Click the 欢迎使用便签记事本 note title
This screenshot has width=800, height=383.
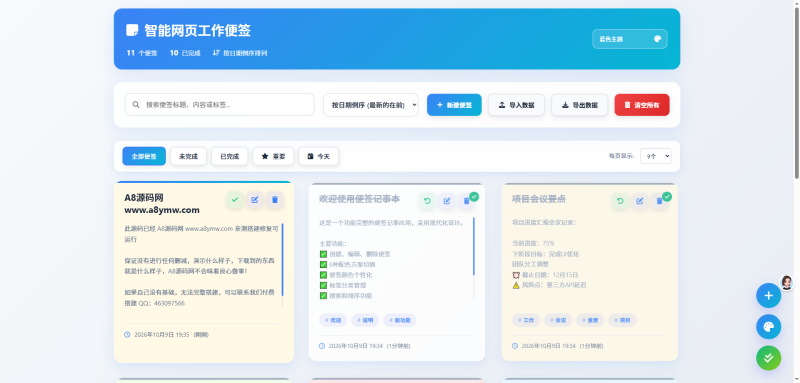tap(359, 199)
